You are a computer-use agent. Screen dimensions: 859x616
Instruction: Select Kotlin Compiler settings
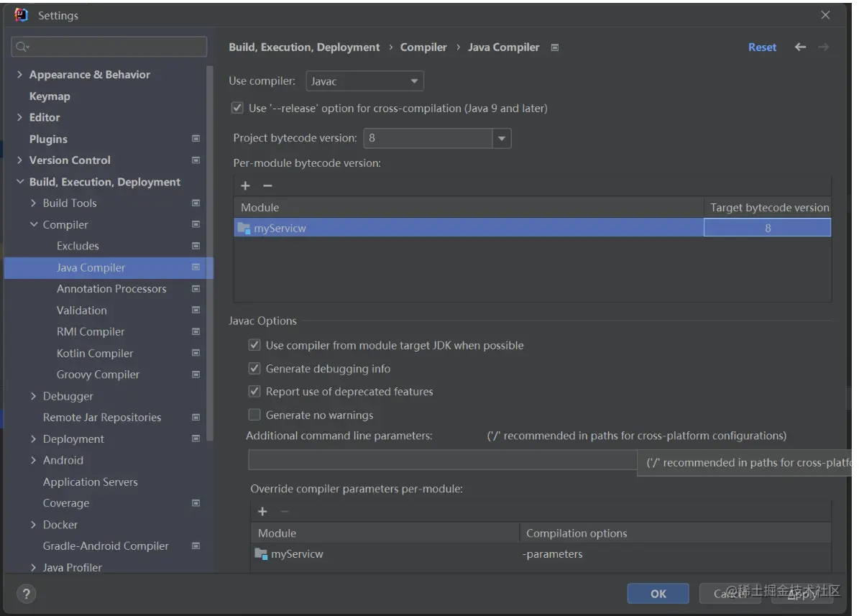[x=95, y=354]
